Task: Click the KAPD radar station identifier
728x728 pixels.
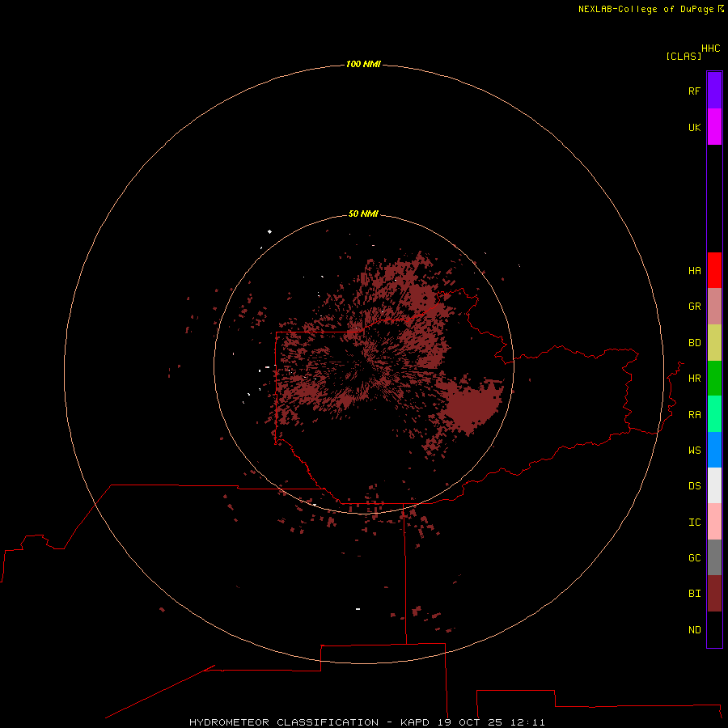Action: click(415, 722)
